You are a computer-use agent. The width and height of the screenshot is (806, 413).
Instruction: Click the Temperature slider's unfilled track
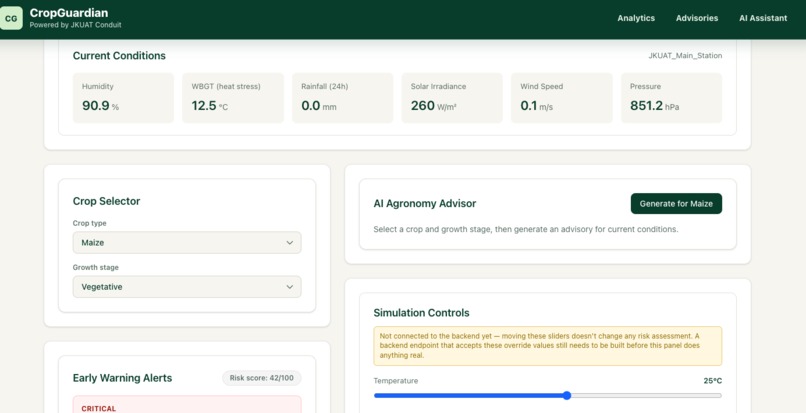click(x=646, y=396)
